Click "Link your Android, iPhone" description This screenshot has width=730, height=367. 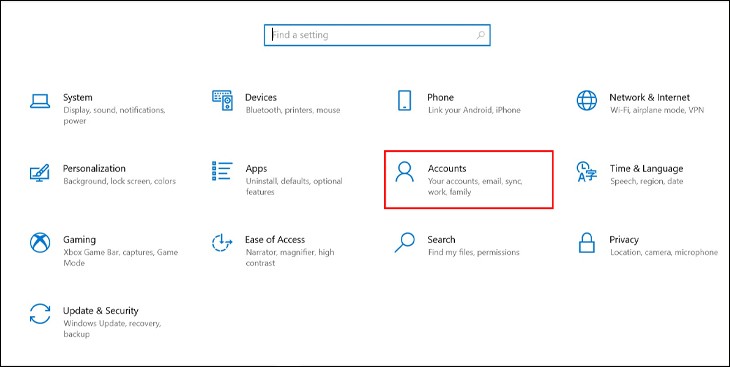click(474, 110)
